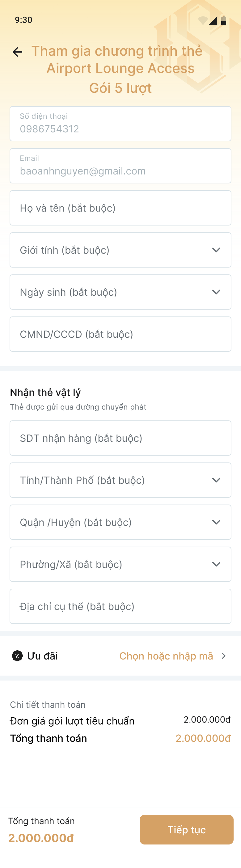Expand the Quận /Huyện dropdown
The height and width of the screenshot is (868, 241).
[x=120, y=522]
